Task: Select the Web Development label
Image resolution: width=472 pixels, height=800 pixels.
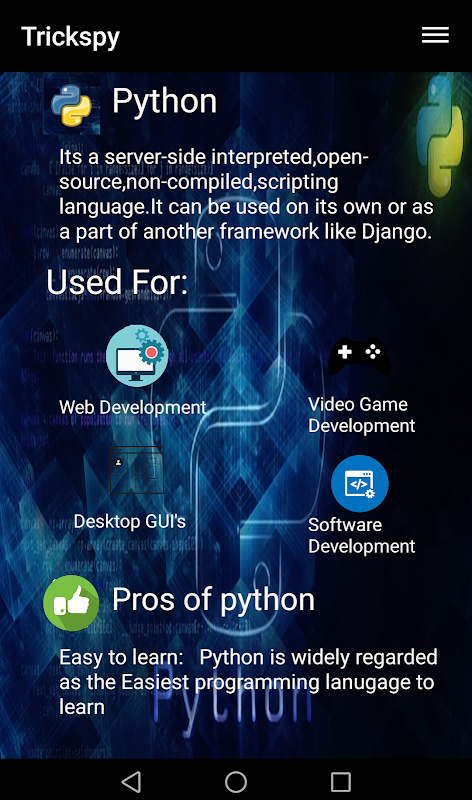Action: point(133,407)
